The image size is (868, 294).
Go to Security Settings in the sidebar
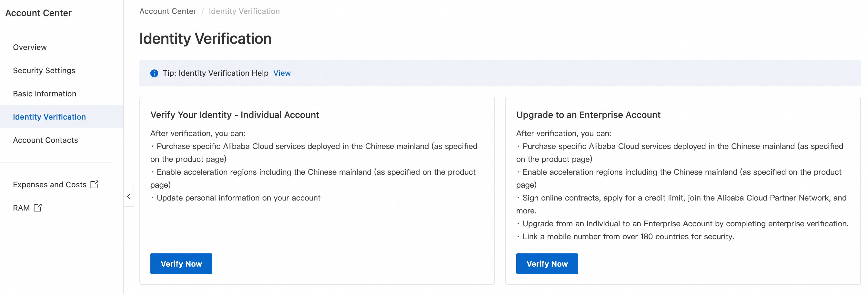pos(44,71)
